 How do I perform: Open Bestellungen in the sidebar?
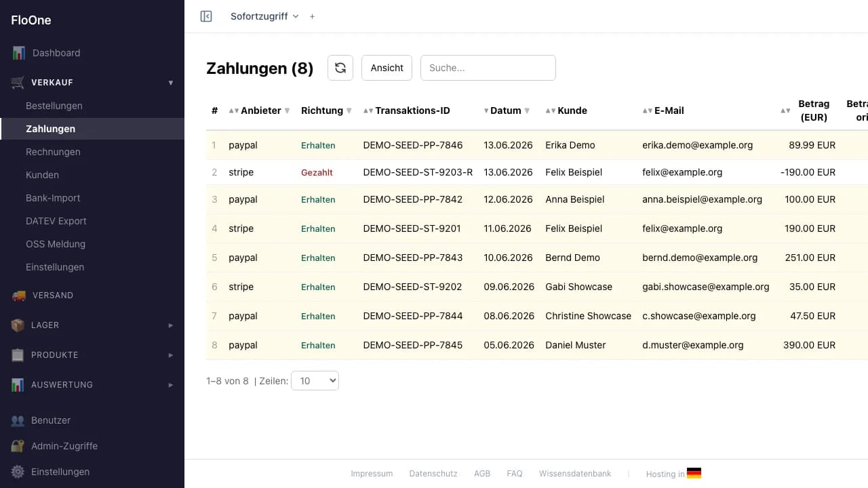pos(54,106)
